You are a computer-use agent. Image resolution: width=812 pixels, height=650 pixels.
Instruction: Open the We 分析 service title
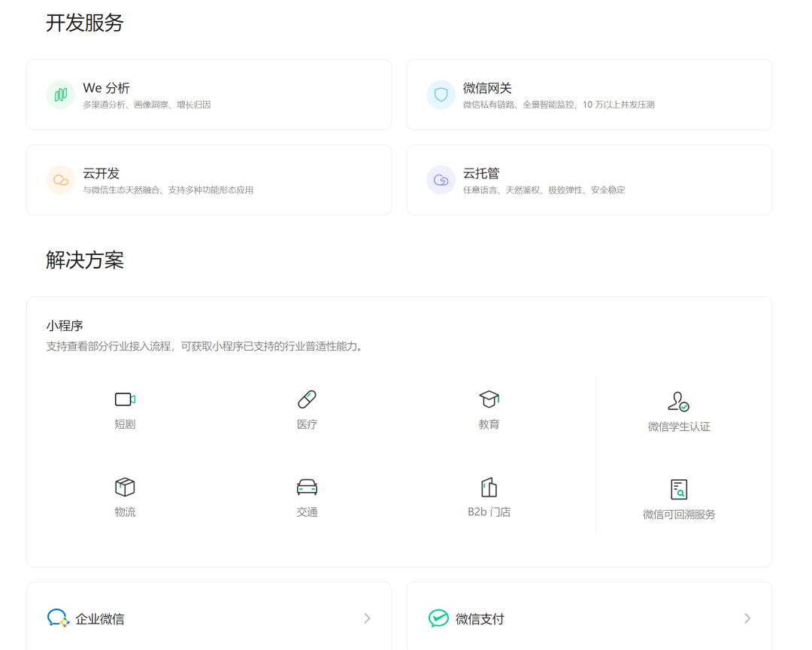106,88
